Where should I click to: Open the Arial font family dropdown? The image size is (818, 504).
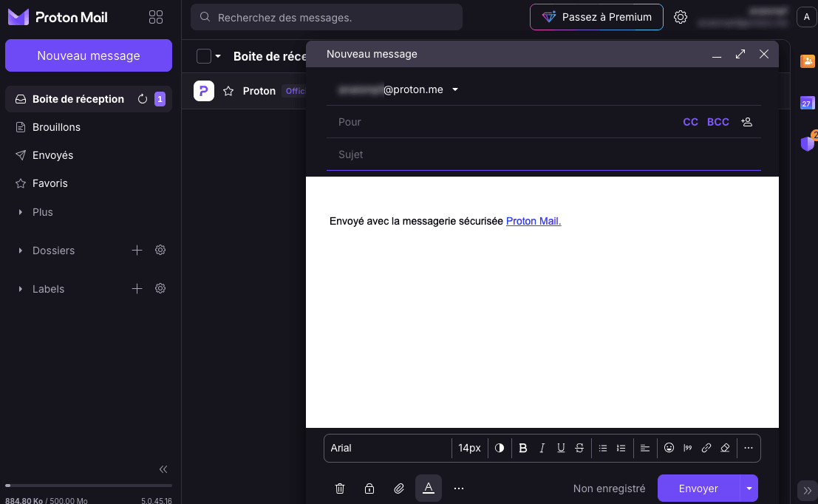(388, 448)
